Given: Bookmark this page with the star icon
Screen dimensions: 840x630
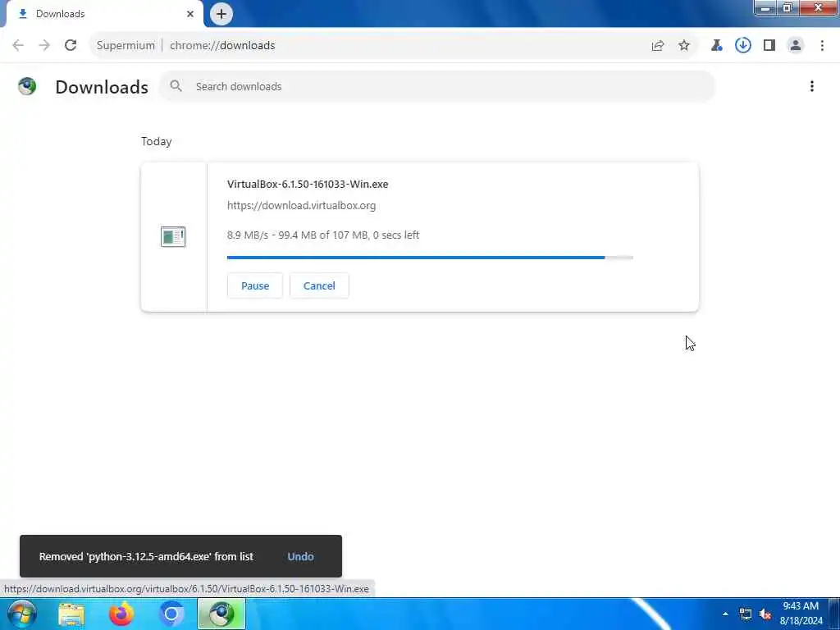Looking at the screenshot, I should (x=684, y=46).
